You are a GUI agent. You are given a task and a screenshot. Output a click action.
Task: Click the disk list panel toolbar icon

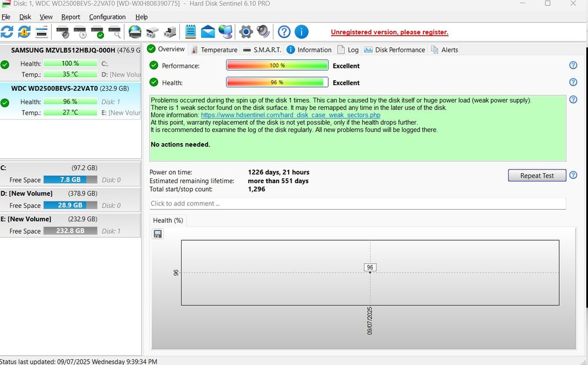tap(42, 32)
